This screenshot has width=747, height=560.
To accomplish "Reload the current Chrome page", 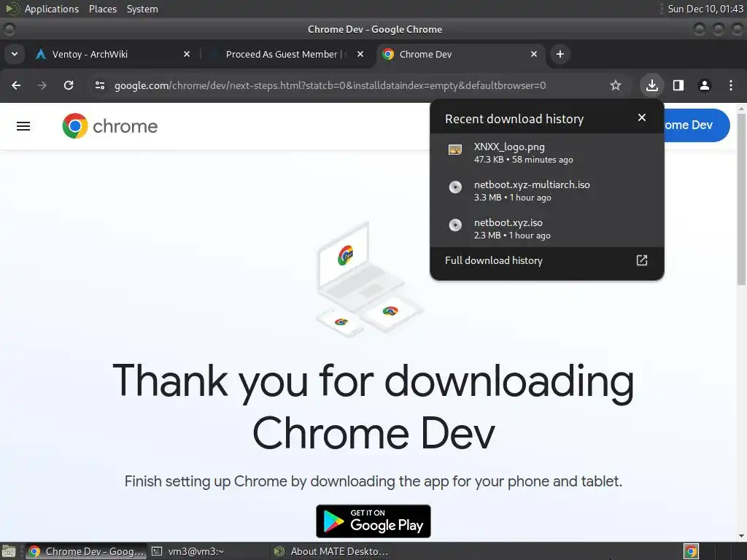I will click(69, 85).
